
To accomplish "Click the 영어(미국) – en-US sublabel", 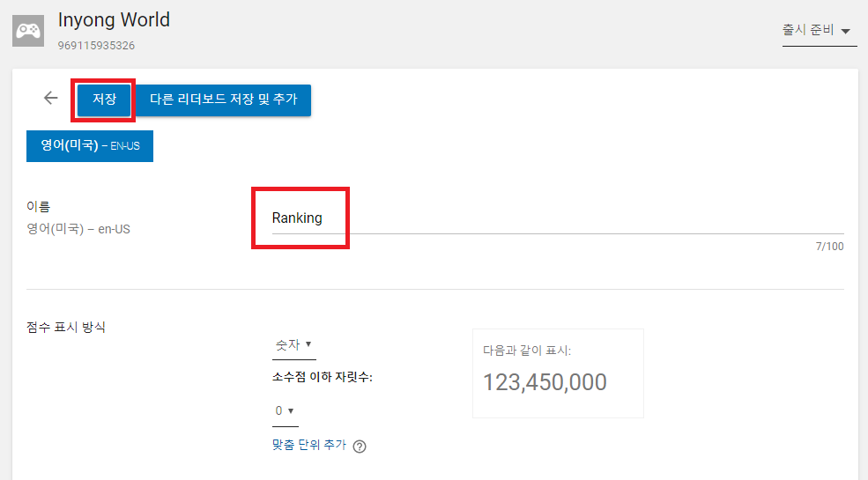I will pyautogui.click(x=78, y=229).
